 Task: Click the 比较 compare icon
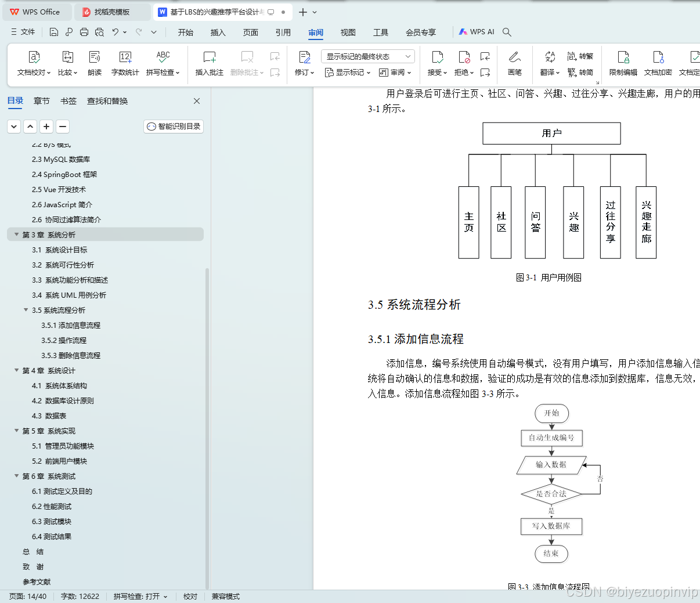pyautogui.click(x=67, y=57)
